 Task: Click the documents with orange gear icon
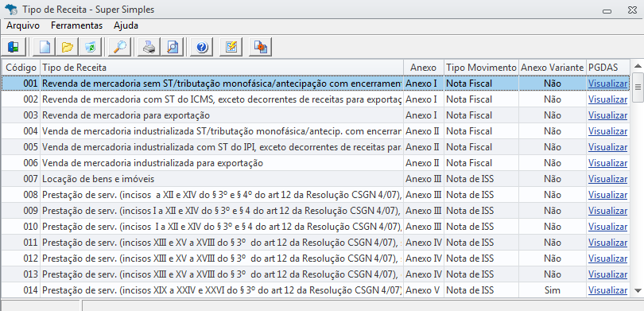tap(261, 47)
